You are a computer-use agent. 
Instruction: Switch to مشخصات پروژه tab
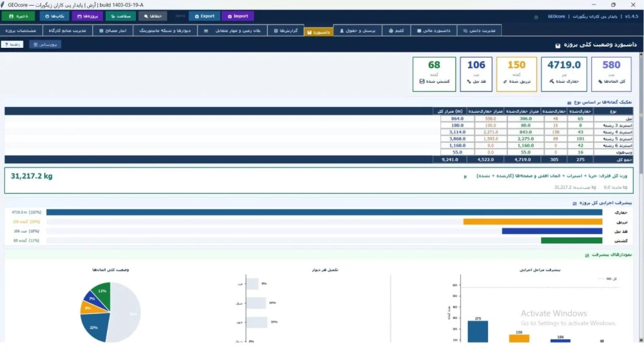tap(21, 30)
